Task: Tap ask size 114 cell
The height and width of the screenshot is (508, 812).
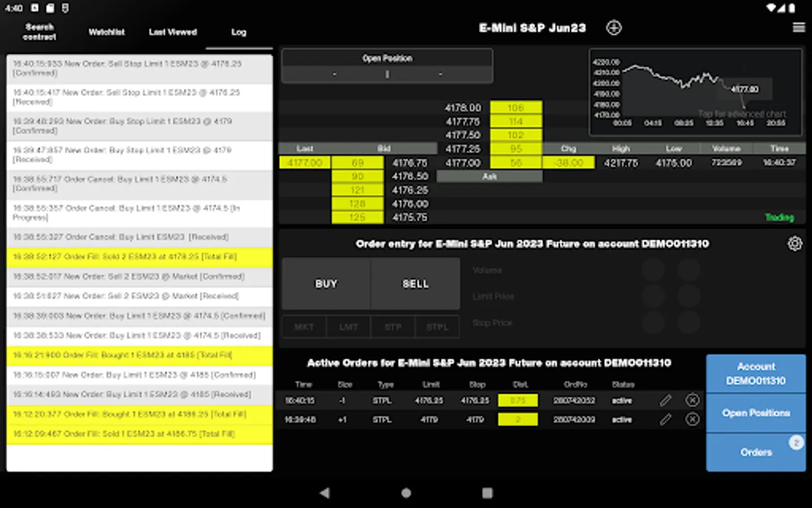Action: pyautogui.click(x=516, y=121)
